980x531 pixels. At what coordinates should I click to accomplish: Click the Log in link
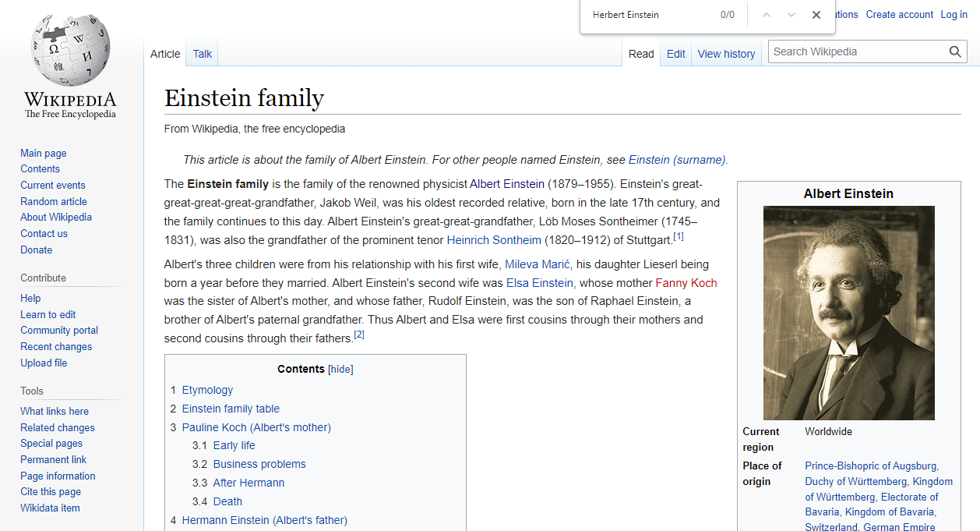pyautogui.click(x=954, y=15)
